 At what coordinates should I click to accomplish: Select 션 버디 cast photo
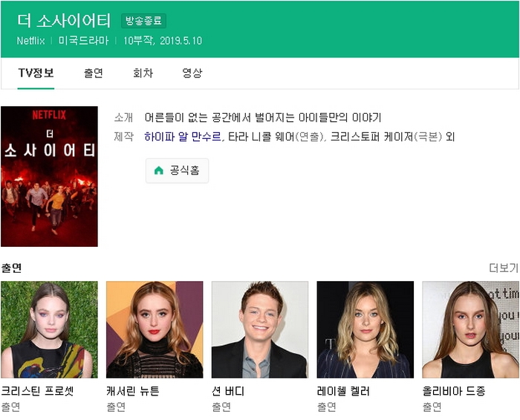pos(260,329)
